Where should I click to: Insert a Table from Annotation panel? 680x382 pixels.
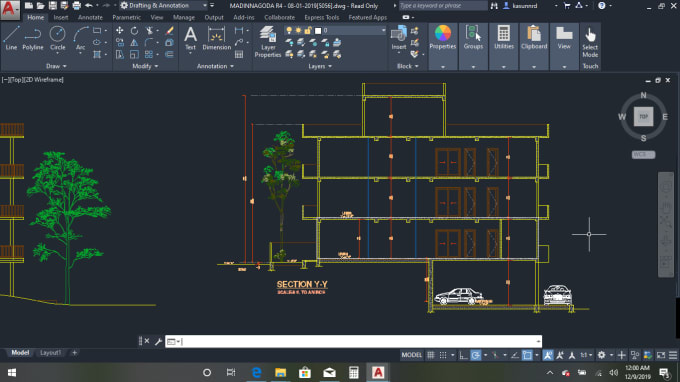pyautogui.click(x=239, y=54)
